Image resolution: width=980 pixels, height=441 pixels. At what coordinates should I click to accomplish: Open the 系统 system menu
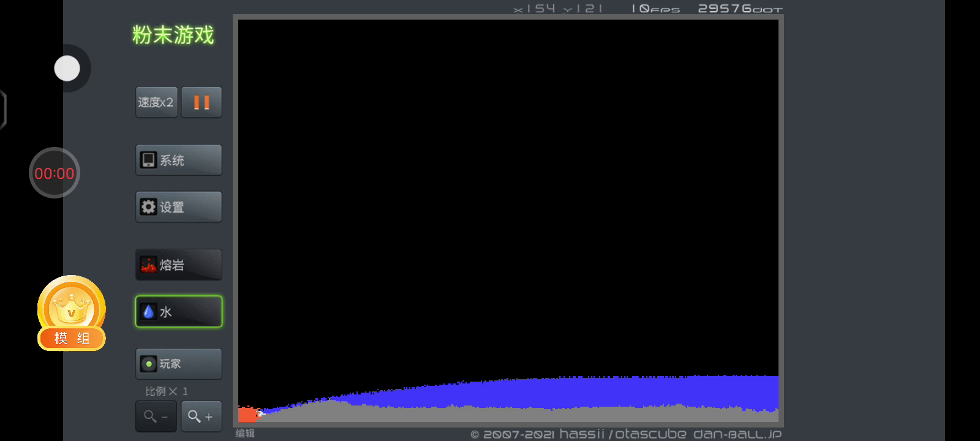pos(178,160)
